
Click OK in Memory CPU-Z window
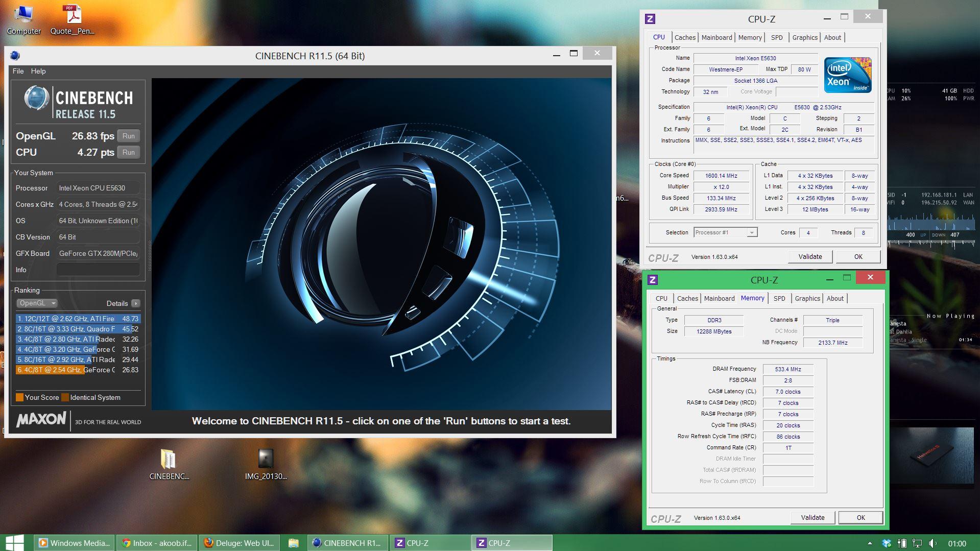(861, 517)
